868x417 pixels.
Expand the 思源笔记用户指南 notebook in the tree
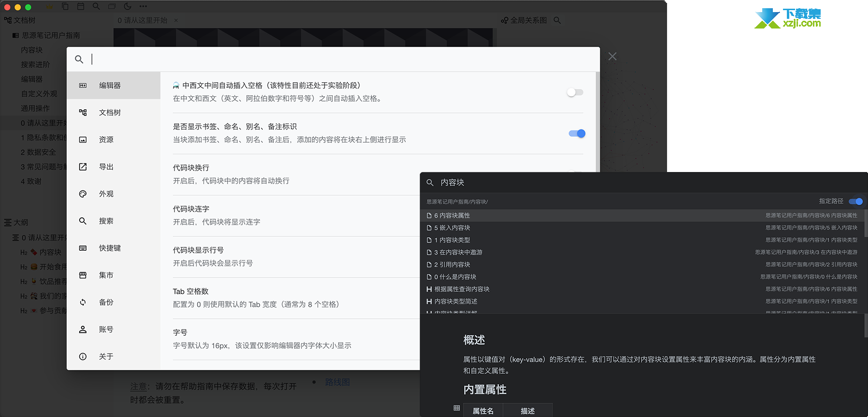tap(15, 35)
